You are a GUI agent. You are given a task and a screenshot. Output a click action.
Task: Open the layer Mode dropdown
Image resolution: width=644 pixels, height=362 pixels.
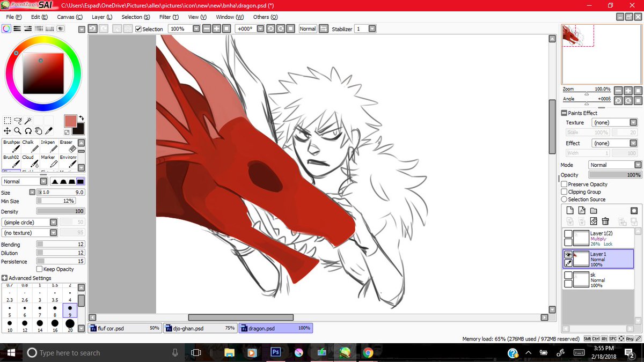638,165
